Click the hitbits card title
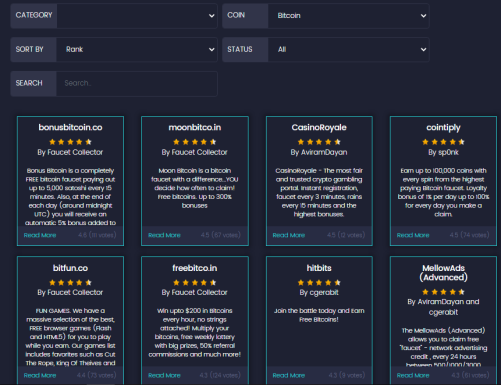The width and height of the screenshot is (501, 385). [319, 268]
